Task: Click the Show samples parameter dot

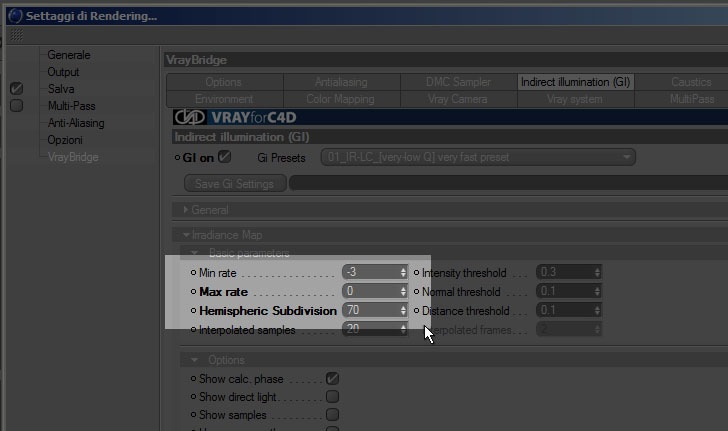Action: (x=194, y=415)
